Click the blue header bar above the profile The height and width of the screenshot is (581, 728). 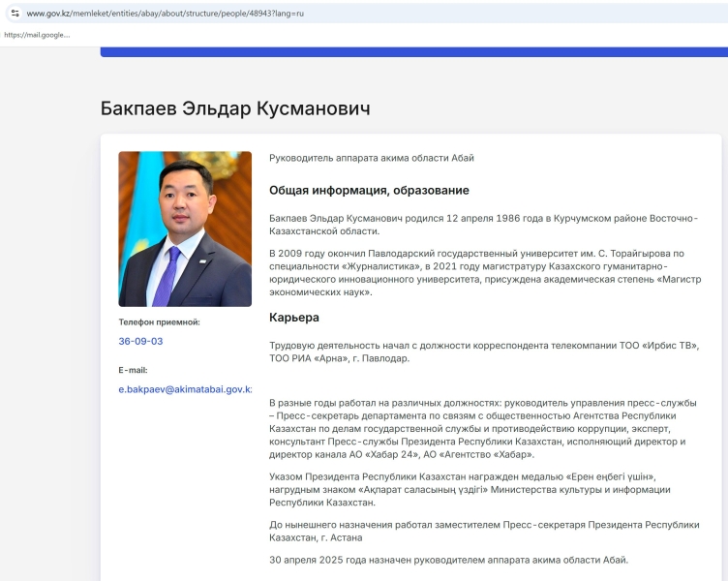click(x=414, y=52)
